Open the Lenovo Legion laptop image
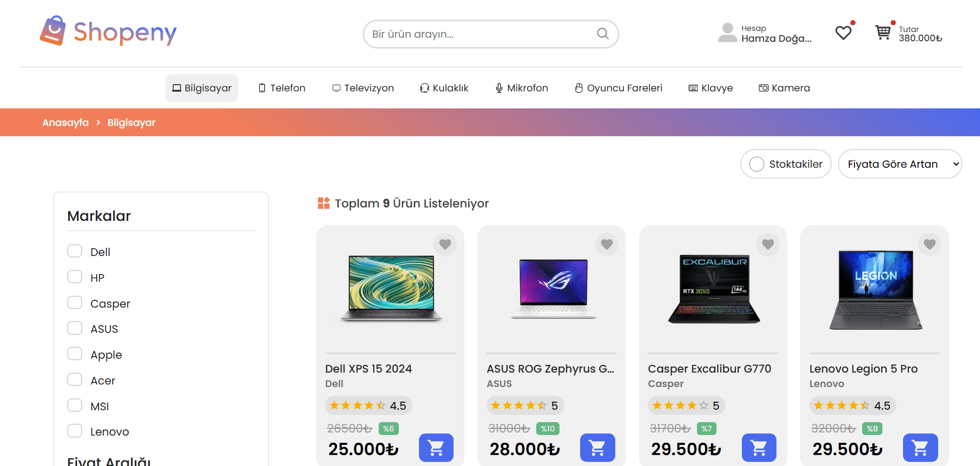This screenshot has width=980, height=466. tap(876, 290)
